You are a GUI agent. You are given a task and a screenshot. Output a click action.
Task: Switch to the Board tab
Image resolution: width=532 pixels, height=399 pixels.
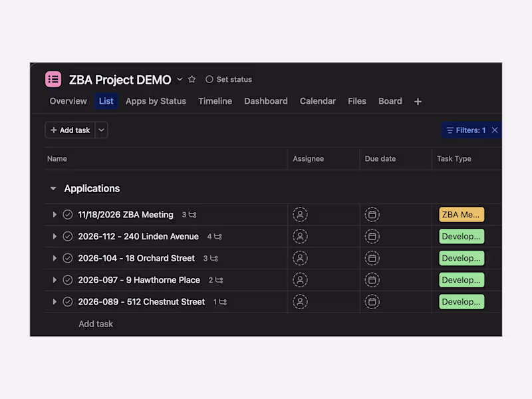(390, 101)
